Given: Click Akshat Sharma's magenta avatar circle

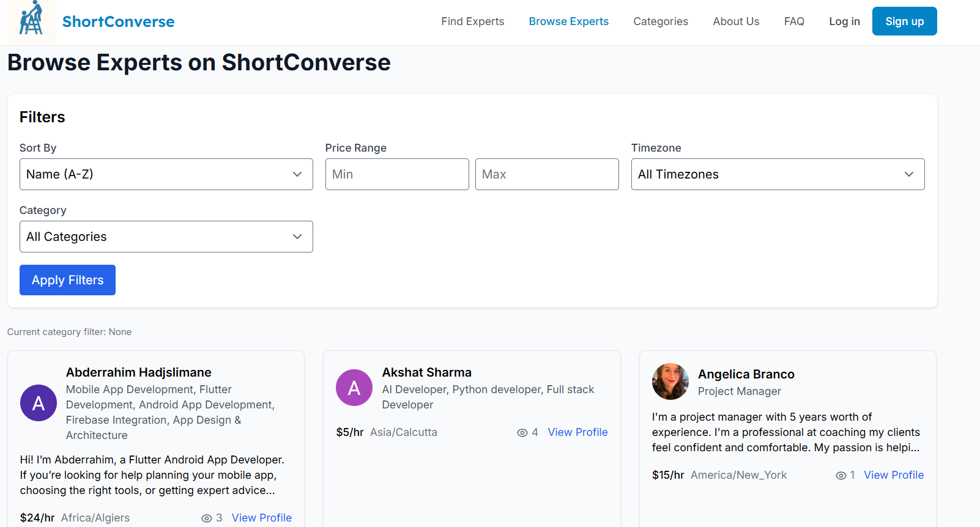Looking at the screenshot, I should click(354, 388).
